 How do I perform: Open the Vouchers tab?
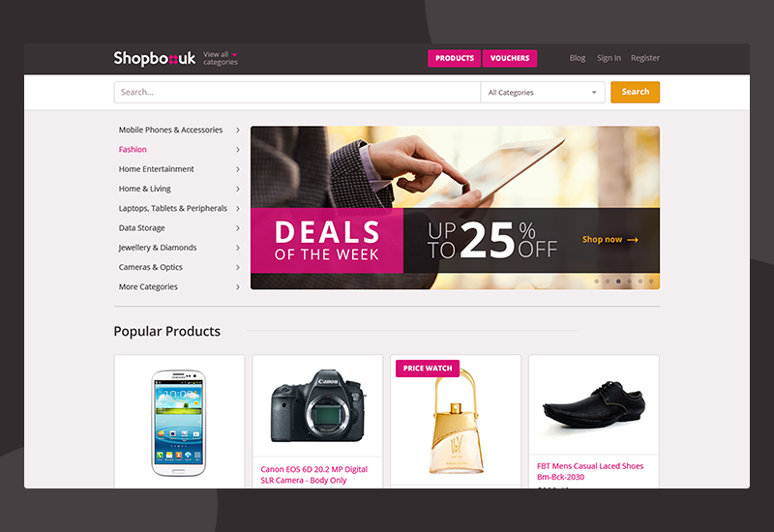(510, 58)
